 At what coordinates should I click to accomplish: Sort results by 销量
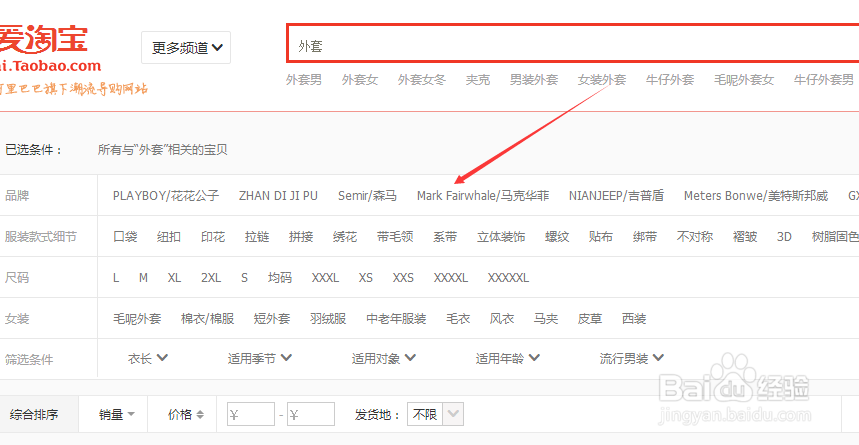coord(117,415)
